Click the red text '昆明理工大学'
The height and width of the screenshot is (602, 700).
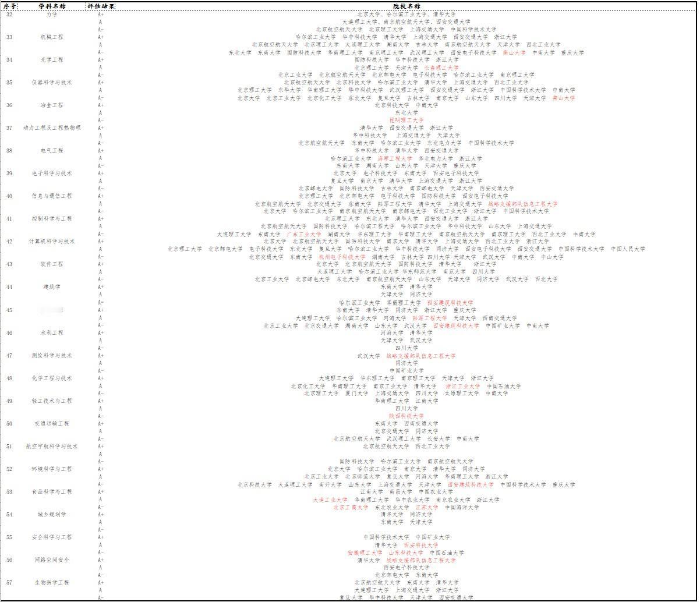406,120
